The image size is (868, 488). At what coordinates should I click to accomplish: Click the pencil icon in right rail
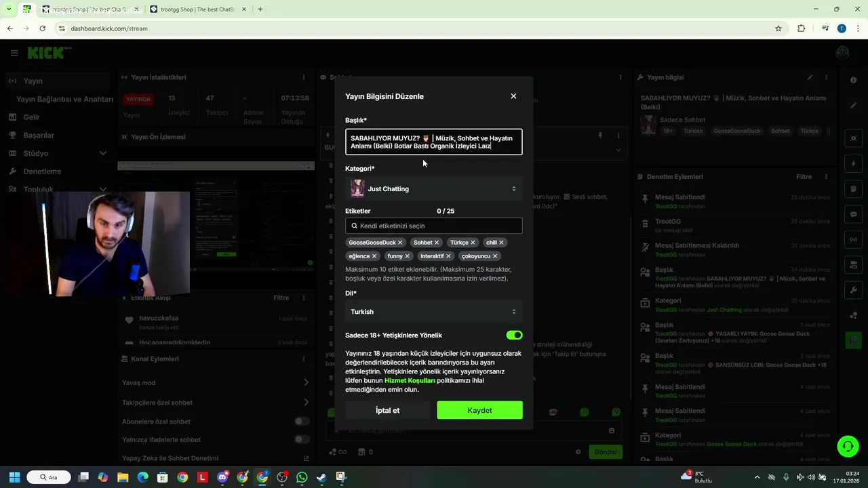coord(854,106)
